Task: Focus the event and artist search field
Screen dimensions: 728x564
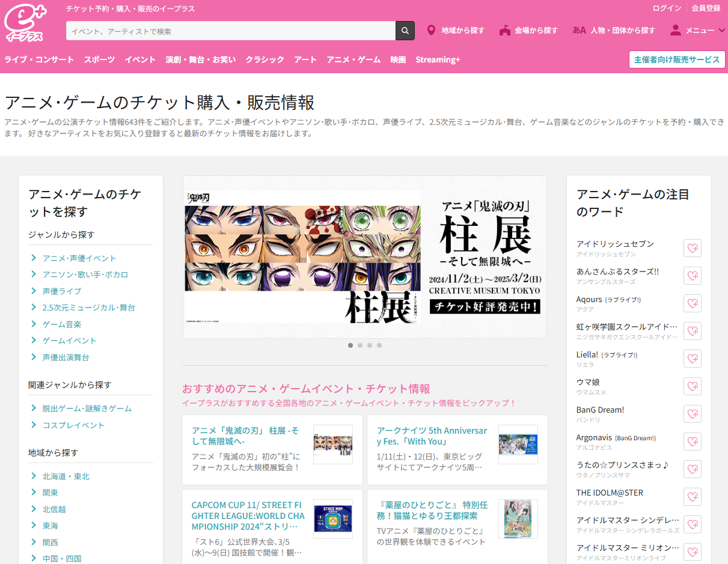Action: click(231, 31)
